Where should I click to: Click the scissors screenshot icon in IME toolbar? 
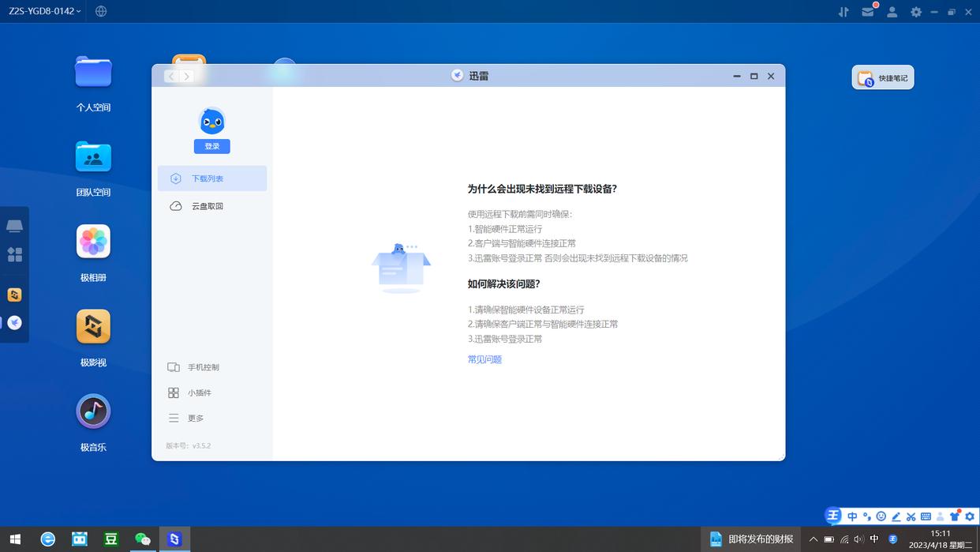911,516
